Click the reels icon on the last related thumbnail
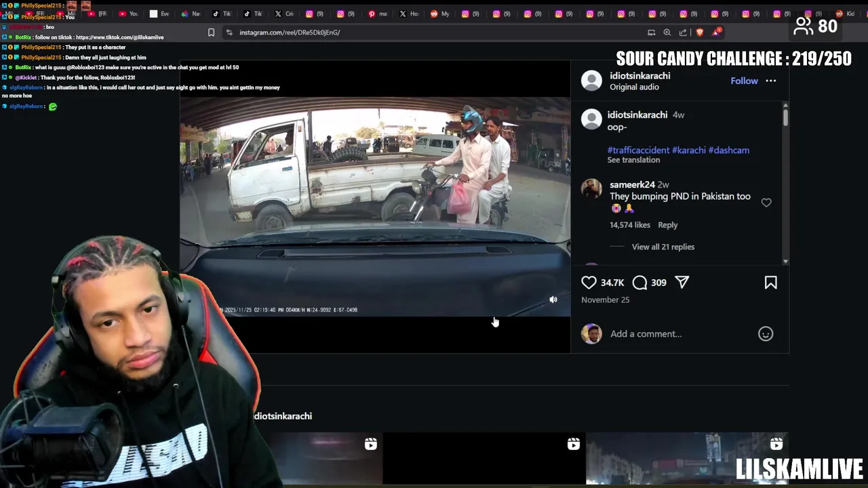Viewport: 868px width, 488px height. [776, 444]
